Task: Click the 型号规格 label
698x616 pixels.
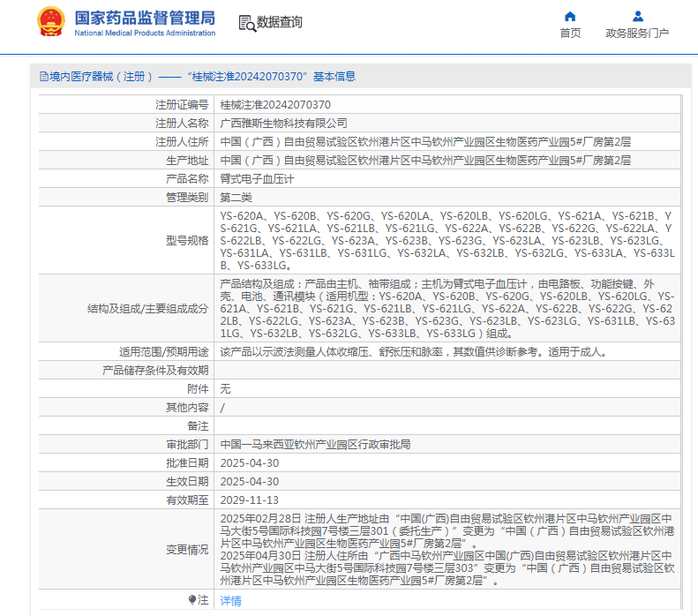Action: (x=187, y=241)
